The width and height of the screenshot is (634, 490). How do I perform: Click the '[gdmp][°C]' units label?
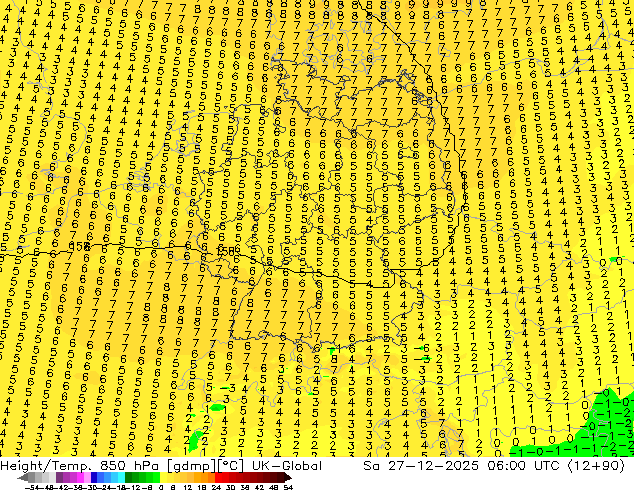[206, 466]
